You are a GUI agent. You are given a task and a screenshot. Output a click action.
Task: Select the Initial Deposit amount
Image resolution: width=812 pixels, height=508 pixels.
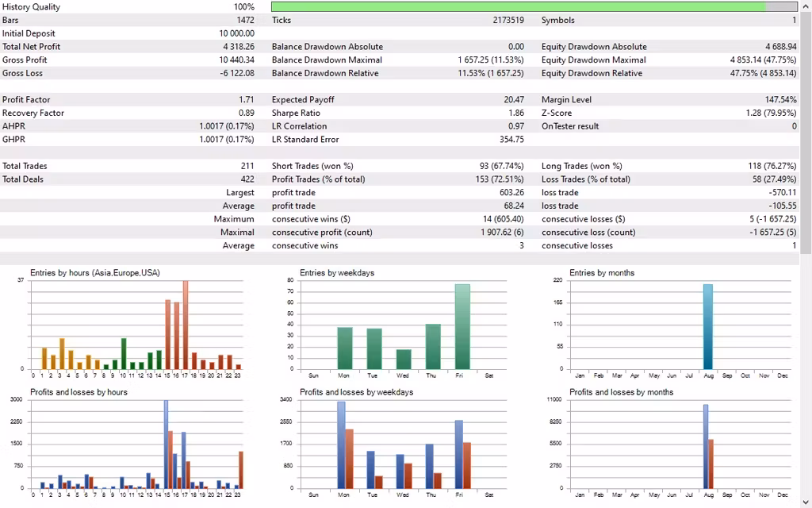[x=236, y=33]
